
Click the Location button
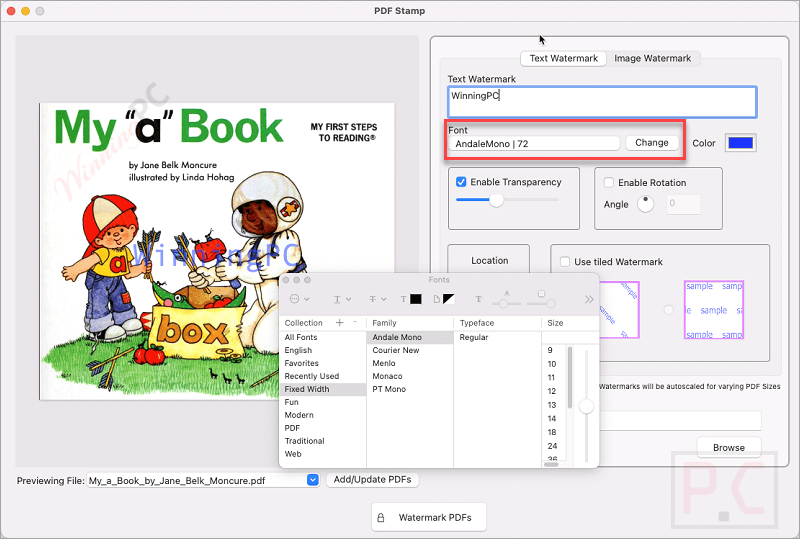pos(489,260)
